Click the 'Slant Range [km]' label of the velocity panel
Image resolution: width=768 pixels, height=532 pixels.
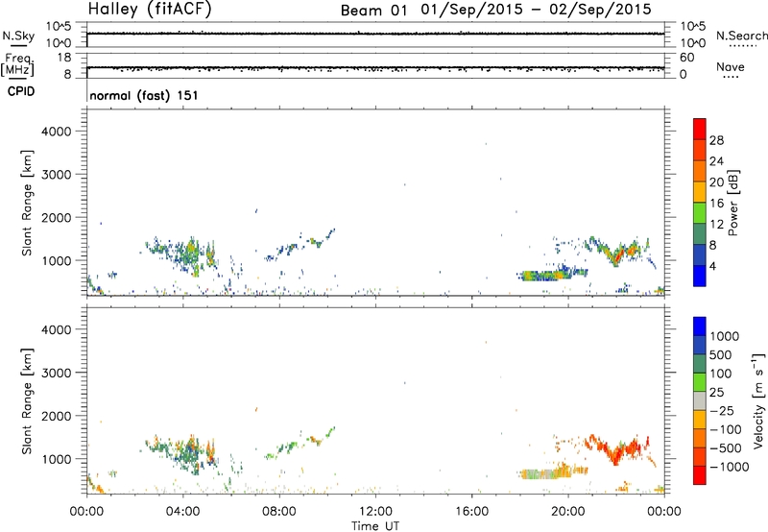27,401
